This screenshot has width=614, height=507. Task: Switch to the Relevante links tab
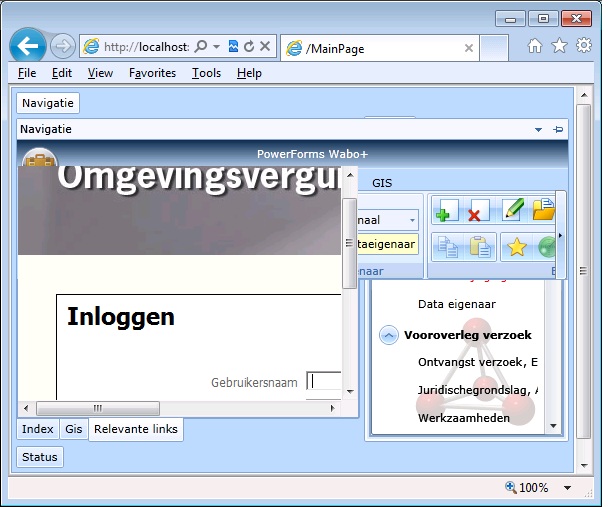click(136, 429)
